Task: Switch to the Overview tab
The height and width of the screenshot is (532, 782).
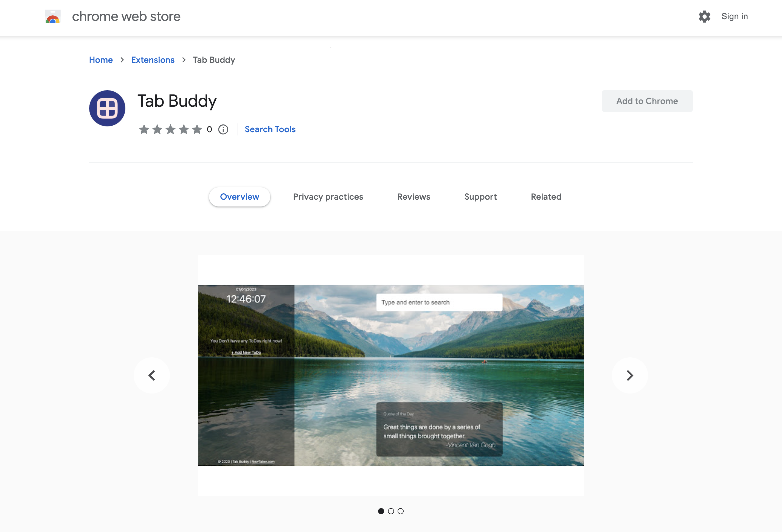Action: pyautogui.click(x=240, y=197)
